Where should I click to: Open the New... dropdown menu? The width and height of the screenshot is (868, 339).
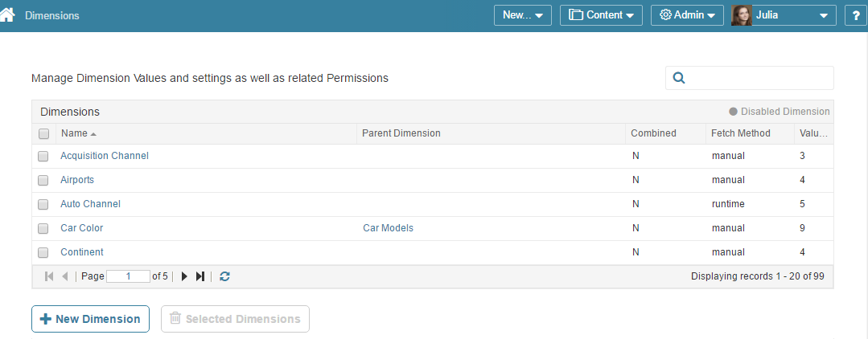522,15
